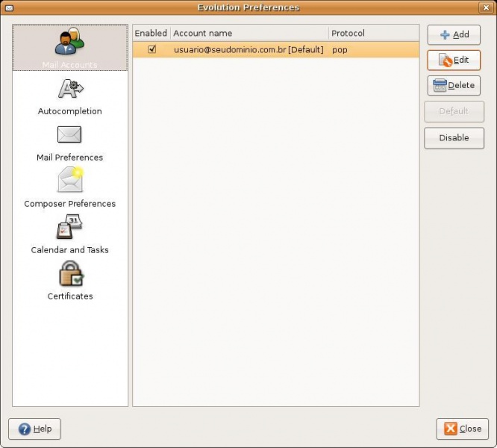Open the Mail Accounts section
Screen dimensions: 497x448
(69, 49)
